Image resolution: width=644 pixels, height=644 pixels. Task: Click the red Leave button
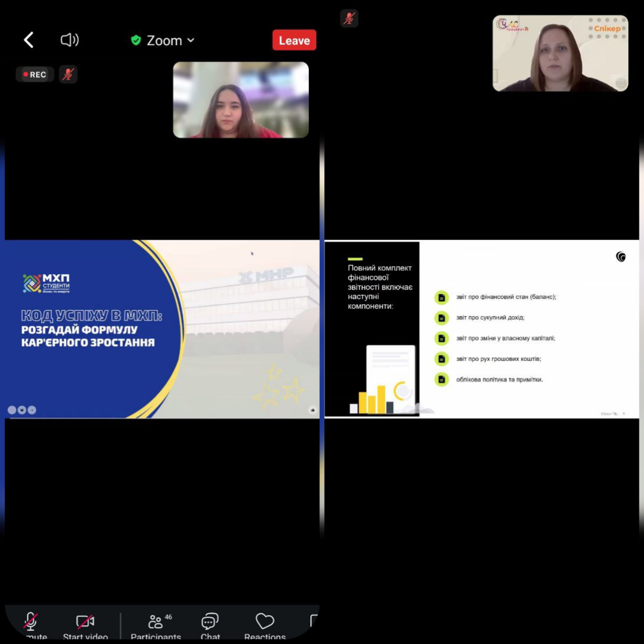pos(294,40)
